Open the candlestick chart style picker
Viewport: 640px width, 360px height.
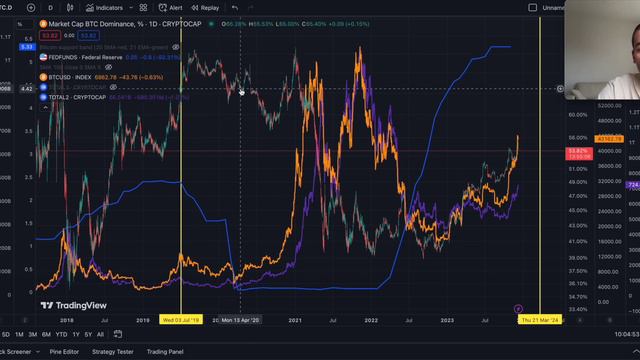[70, 8]
